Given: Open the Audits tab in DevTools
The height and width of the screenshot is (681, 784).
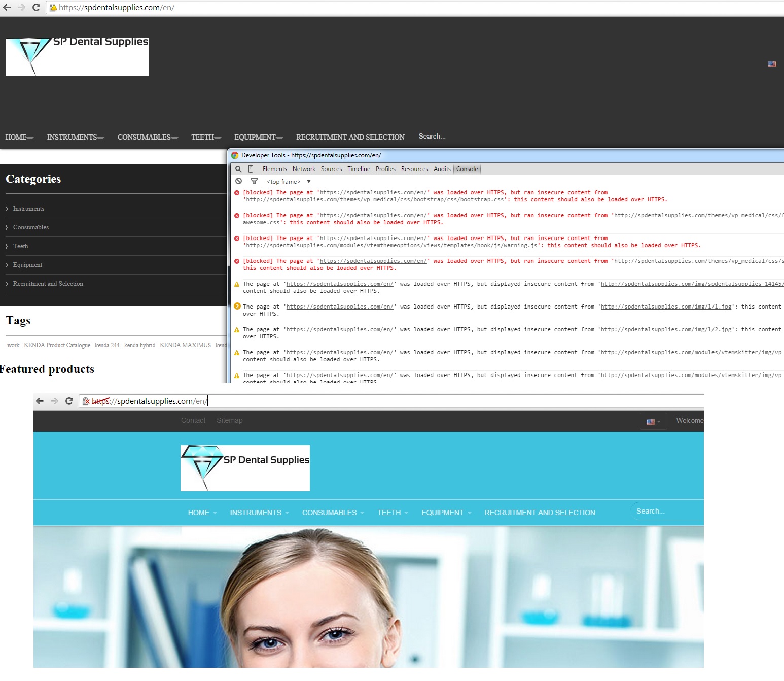Looking at the screenshot, I should 442,169.
